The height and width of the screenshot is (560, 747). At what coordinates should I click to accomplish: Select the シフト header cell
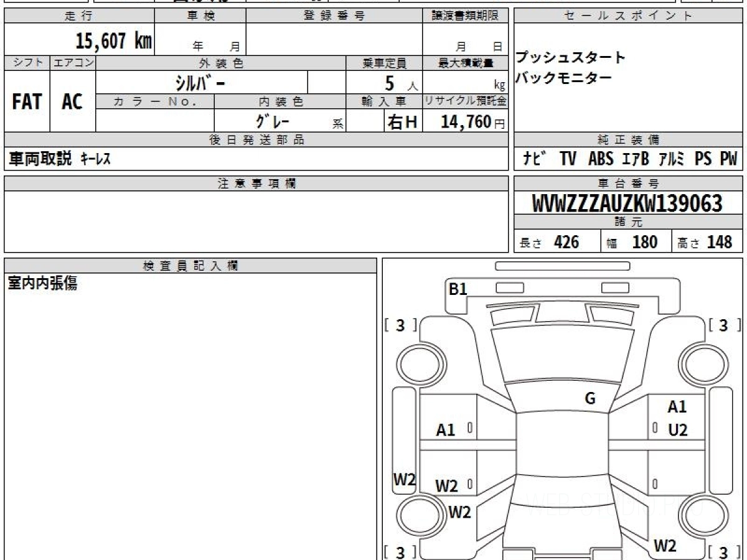point(27,63)
